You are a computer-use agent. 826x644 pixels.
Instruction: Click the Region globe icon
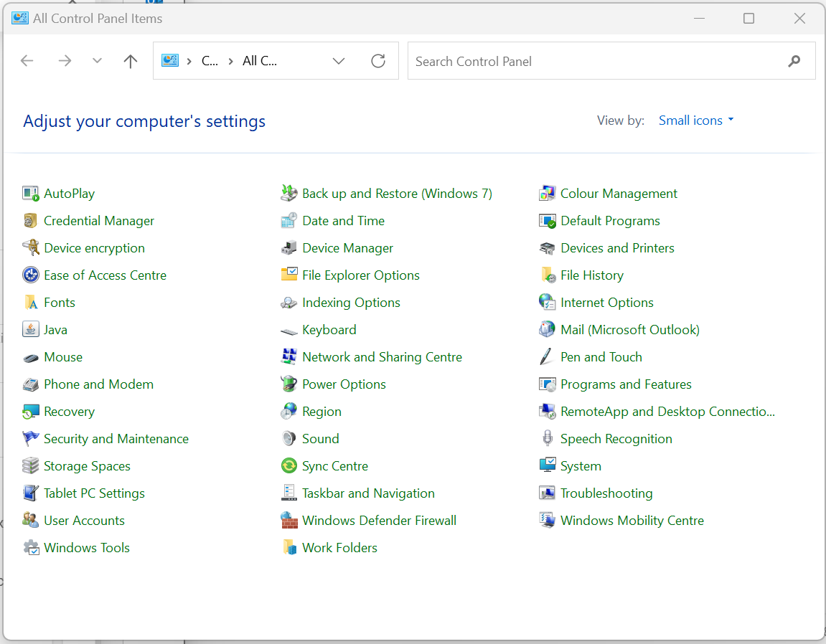click(288, 412)
